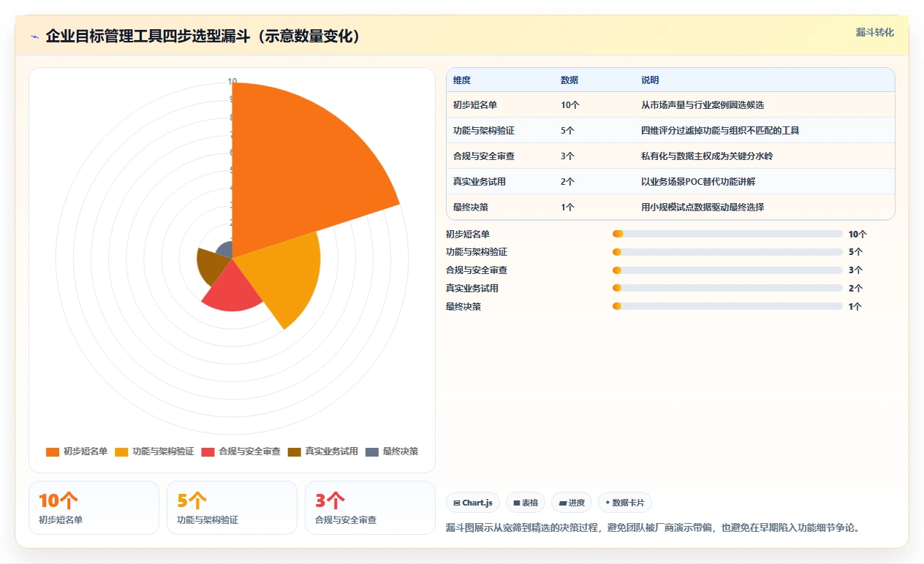Click the 维度 column header
The height and width of the screenshot is (564, 924).
tap(461, 80)
